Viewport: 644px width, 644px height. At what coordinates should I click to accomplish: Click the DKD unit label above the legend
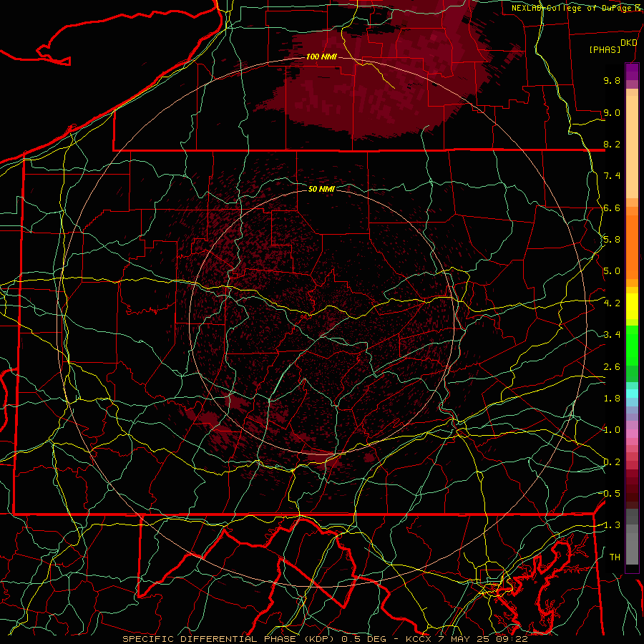[628, 43]
